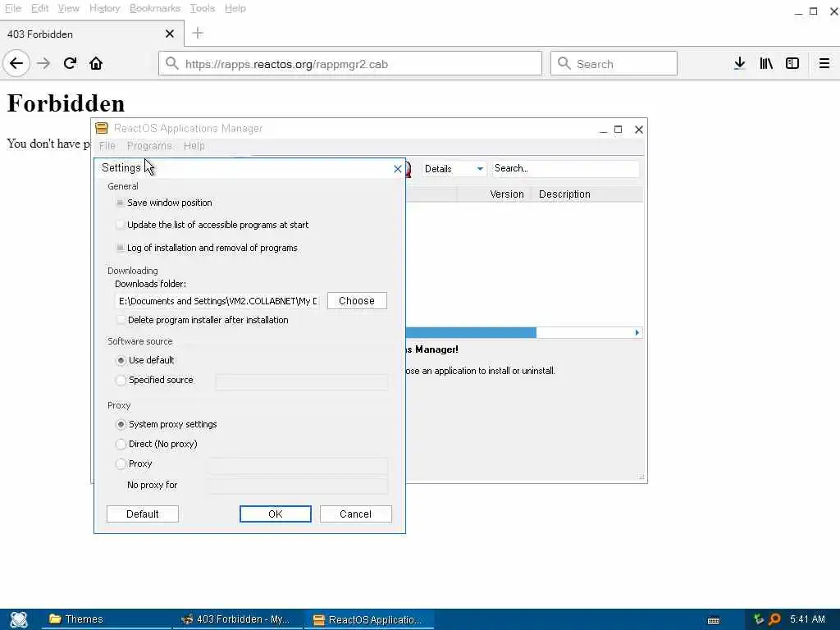Image resolution: width=840 pixels, height=630 pixels.
Task: Click the browser Search field
Action: click(x=614, y=64)
